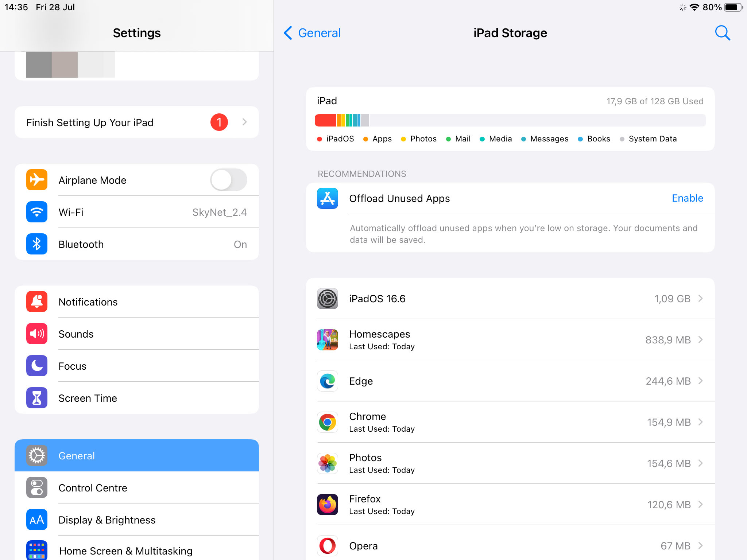Tap the Media legend label

[x=500, y=139]
